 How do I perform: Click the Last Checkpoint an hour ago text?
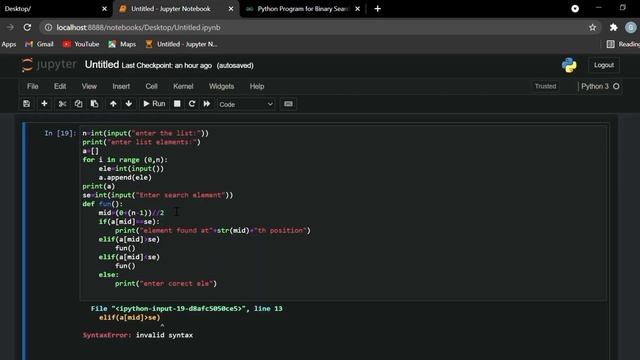[167, 66]
